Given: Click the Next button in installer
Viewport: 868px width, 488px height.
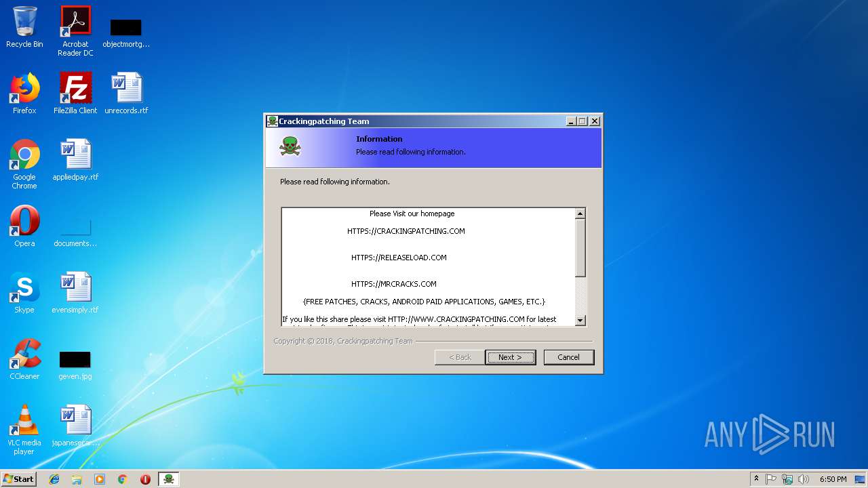Looking at the screenshot, I should (511, 357).
